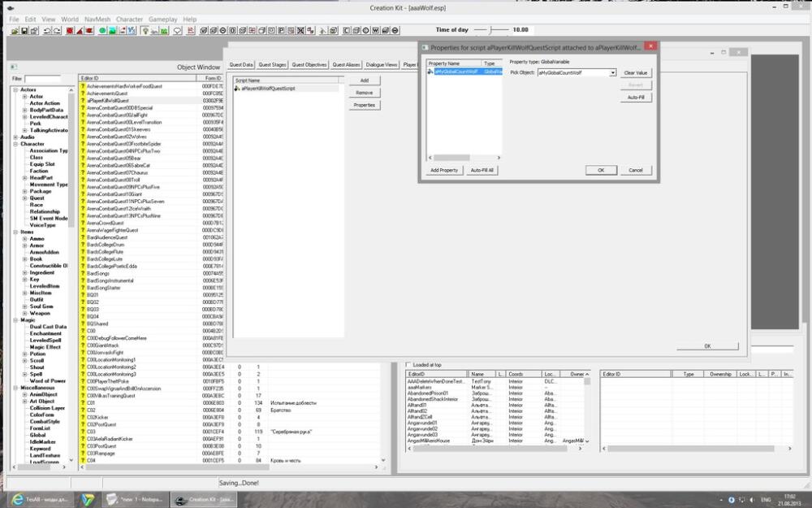Click the Property Name column header

coord(454,63)
